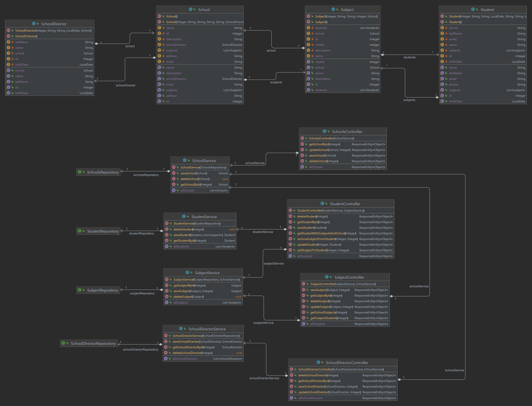Click the interface icon on SchoolDirectorReposotory node

pos(64,343)
